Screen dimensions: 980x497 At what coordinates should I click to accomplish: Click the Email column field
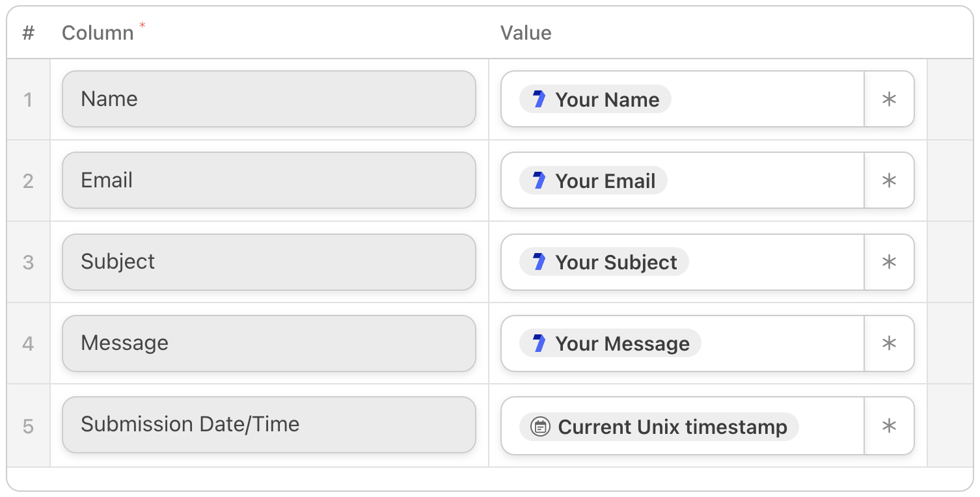tap(269, 180)
